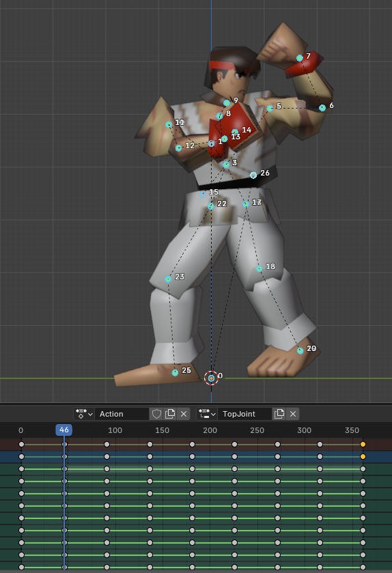The image size is (392, 573).
Task: Open the TopJoint slot browse dropdown
Action: 207,414
